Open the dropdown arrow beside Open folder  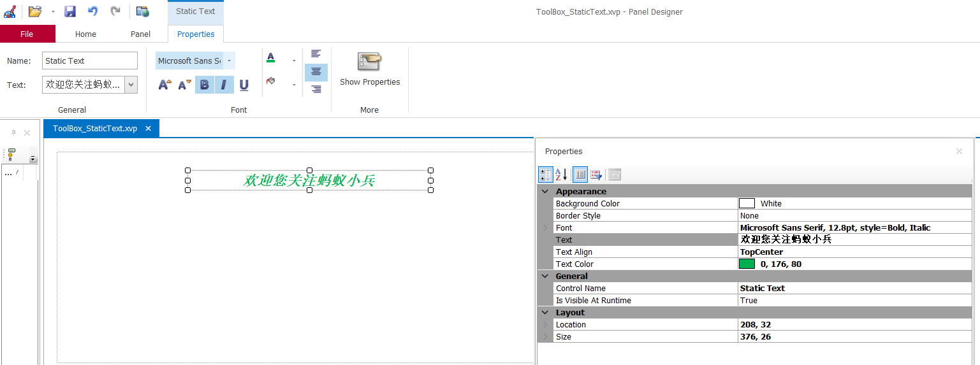point(53,11)
